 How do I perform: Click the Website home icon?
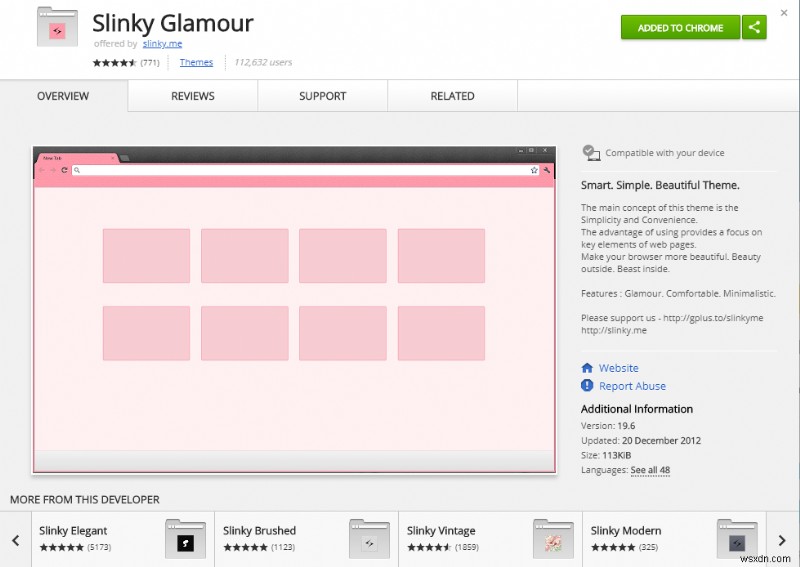pos(587,367)
